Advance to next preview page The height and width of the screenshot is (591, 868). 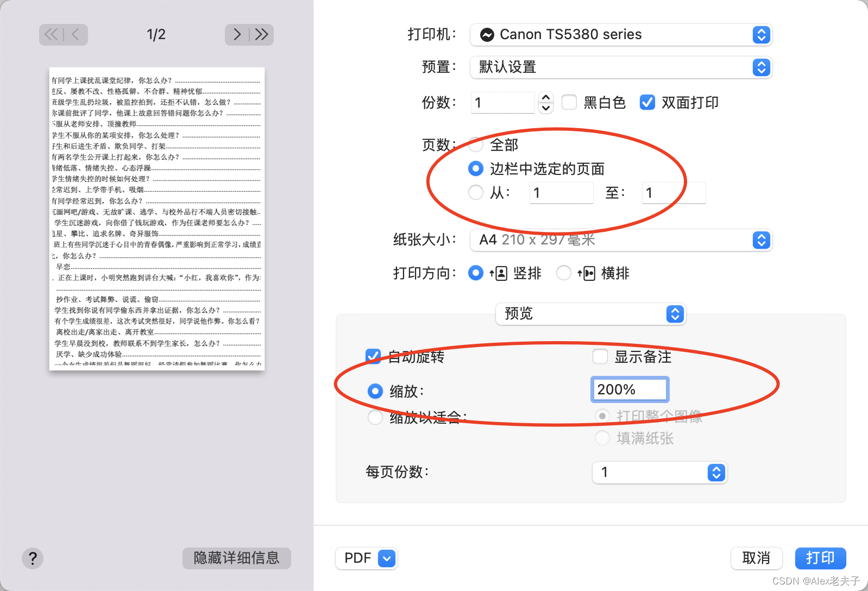[x=237, y=35]
